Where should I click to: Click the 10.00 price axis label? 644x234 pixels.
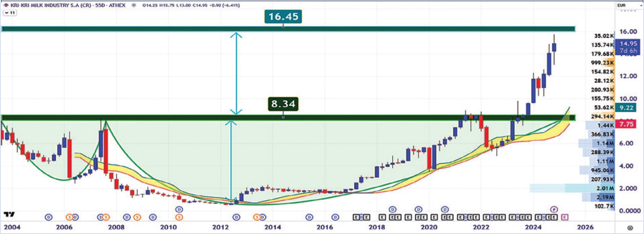coord(628,98)
